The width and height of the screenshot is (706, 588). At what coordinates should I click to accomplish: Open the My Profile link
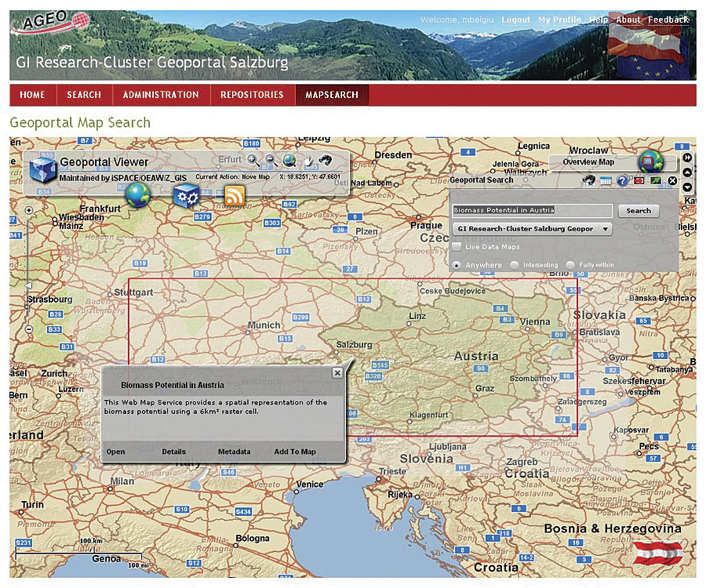coord(559,20)
